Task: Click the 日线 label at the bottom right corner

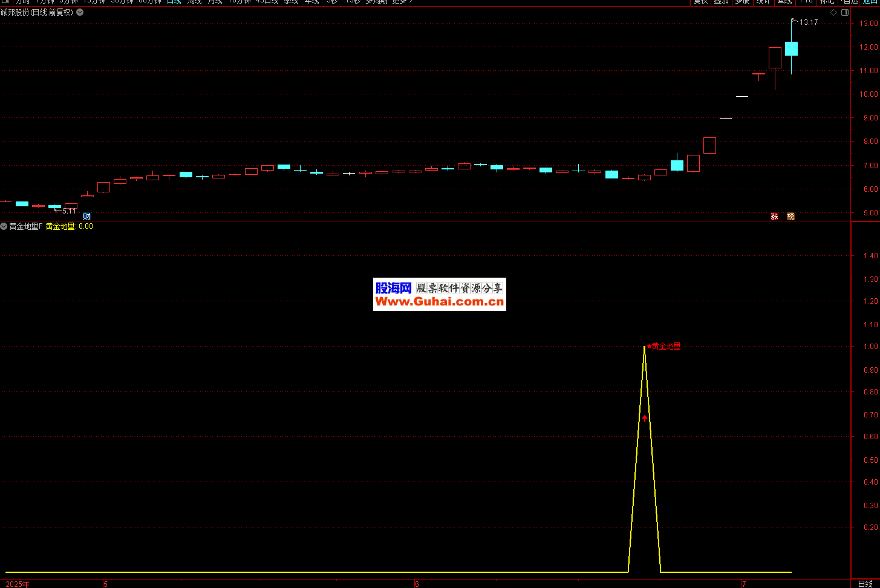Action: point(865,584)
